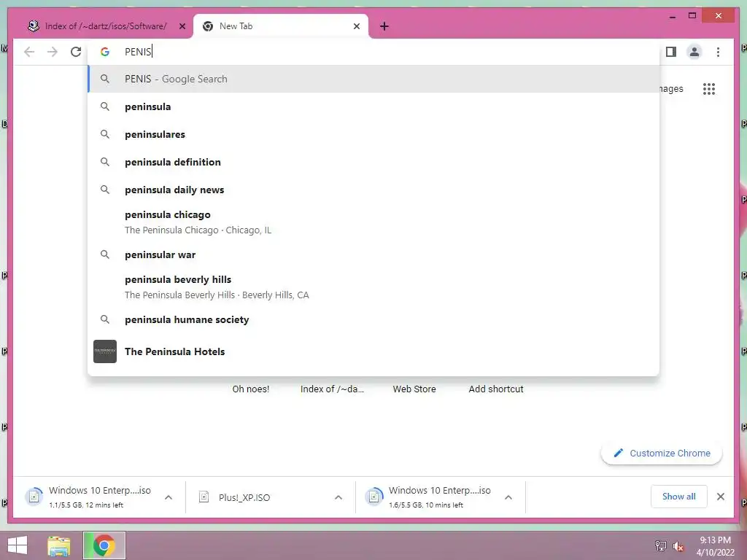Choose the 'peninsula humane society' suggestion
Viewport: 747px width, 560px height.
pyautogui.click(x=373, y=319)
